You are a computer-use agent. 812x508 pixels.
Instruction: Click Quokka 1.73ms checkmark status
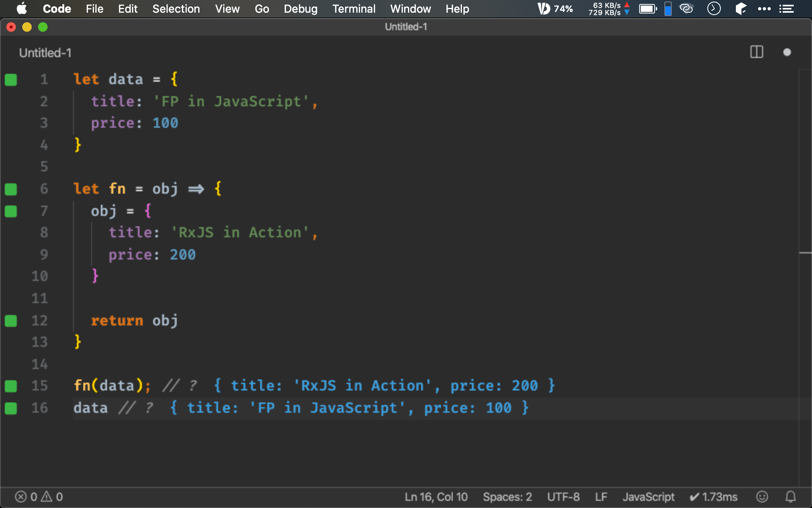[713, 496]
